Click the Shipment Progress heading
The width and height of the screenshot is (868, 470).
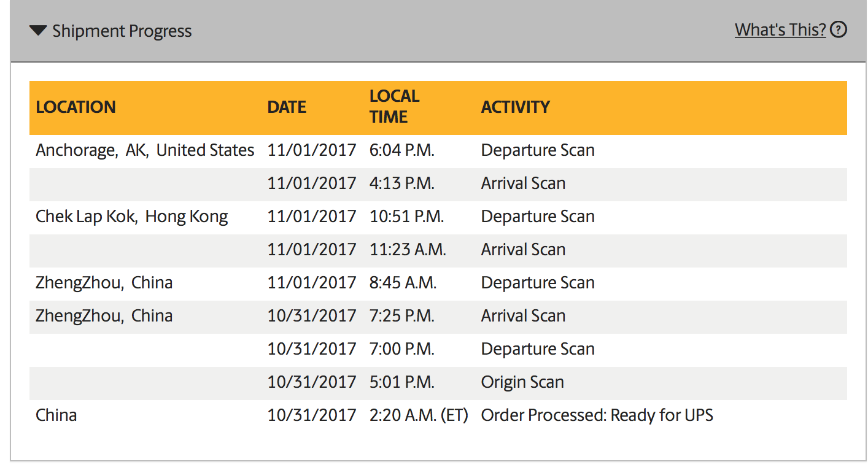tap(122, 31)
